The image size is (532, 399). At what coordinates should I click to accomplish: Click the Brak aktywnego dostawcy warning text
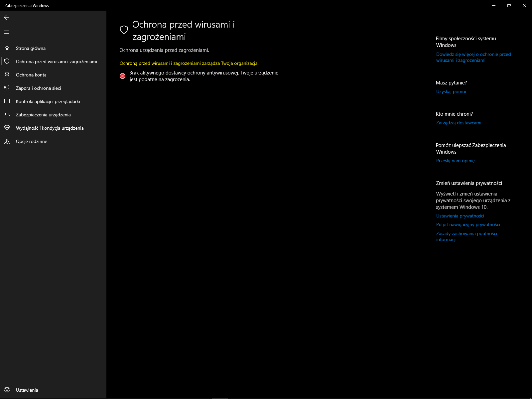coord(204,76)
